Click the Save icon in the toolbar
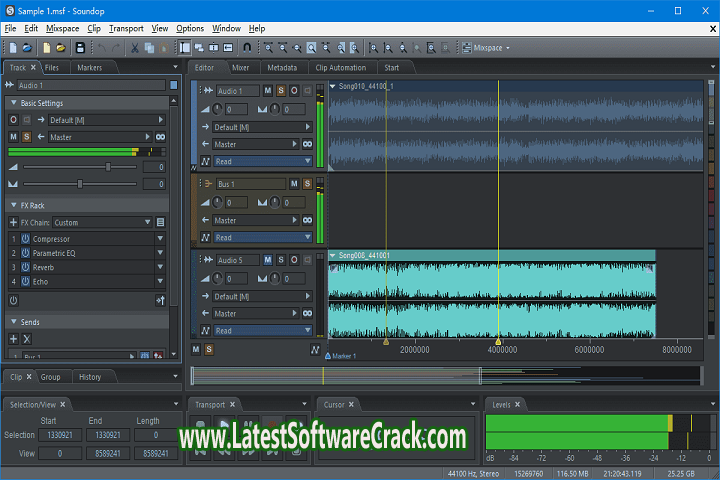Viewport: 720px width, 480px height. (x=79, y=47)
